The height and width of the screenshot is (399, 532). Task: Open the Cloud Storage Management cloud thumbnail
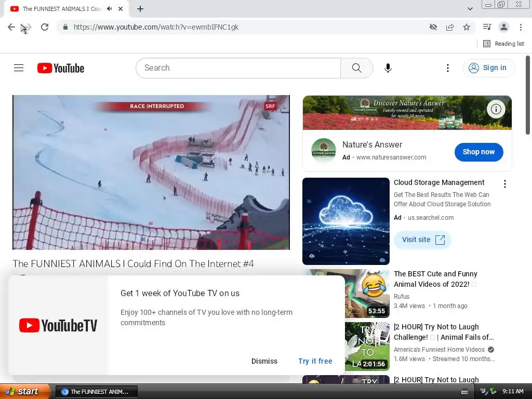(x=345, y=221)
